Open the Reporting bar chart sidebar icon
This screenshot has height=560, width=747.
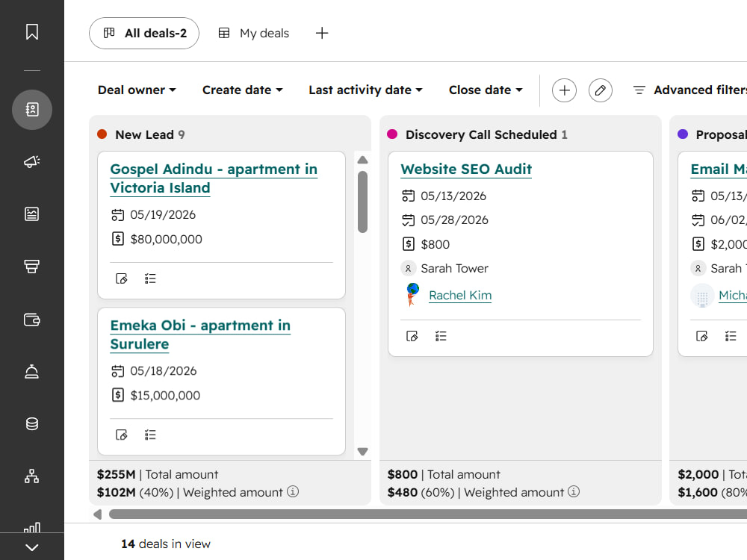[32, 526]
